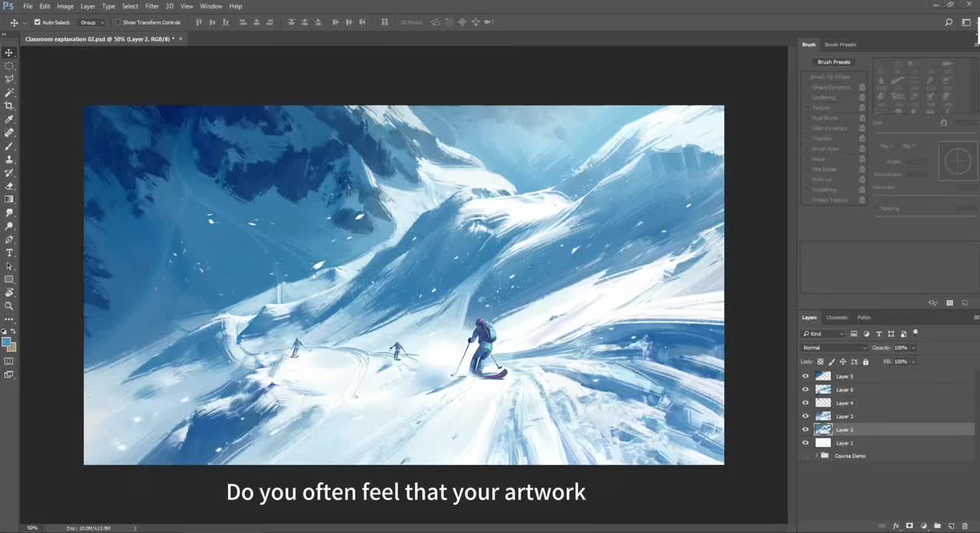This screenshot has width=980, height=533.
Task: Open the Window menu
Action: coord(211,6)
